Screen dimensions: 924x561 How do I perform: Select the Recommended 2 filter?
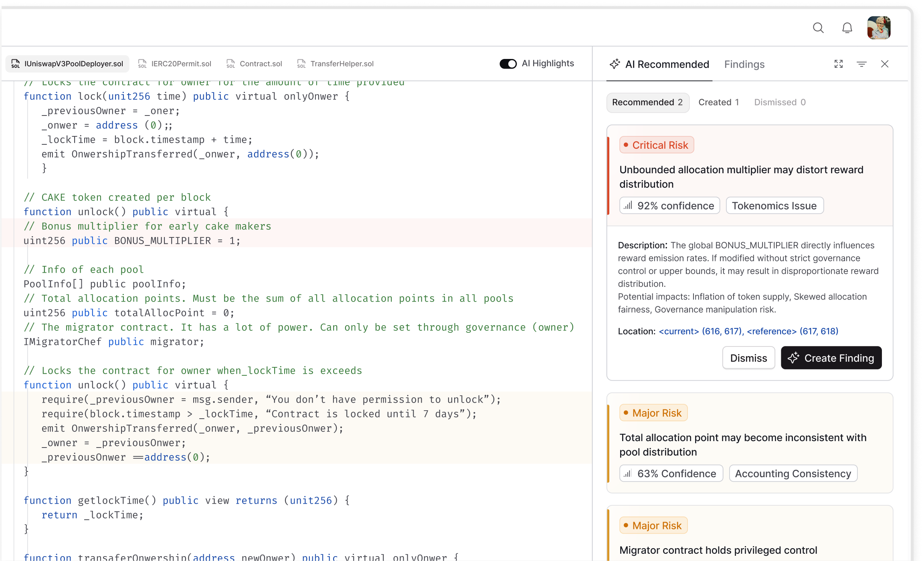648,102
